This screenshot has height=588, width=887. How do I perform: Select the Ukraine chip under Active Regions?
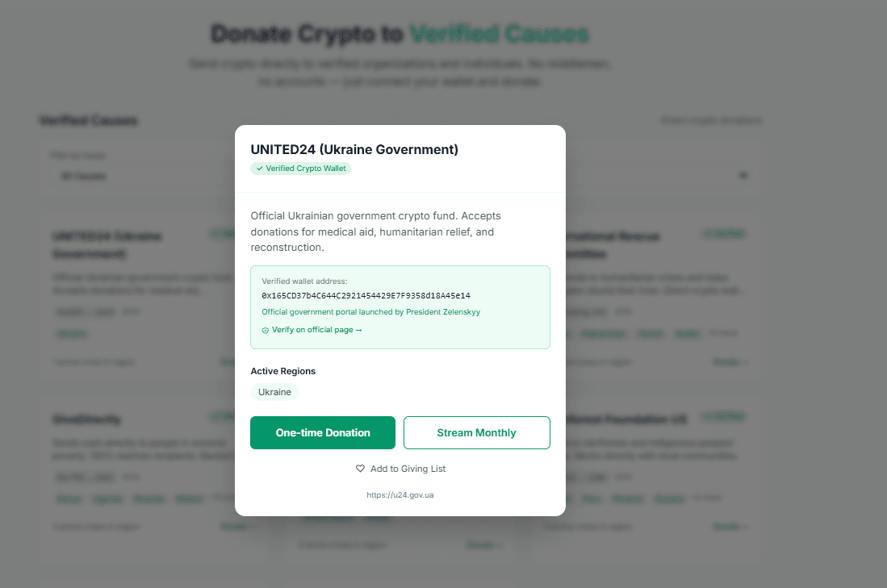click(x=274, y=392)
